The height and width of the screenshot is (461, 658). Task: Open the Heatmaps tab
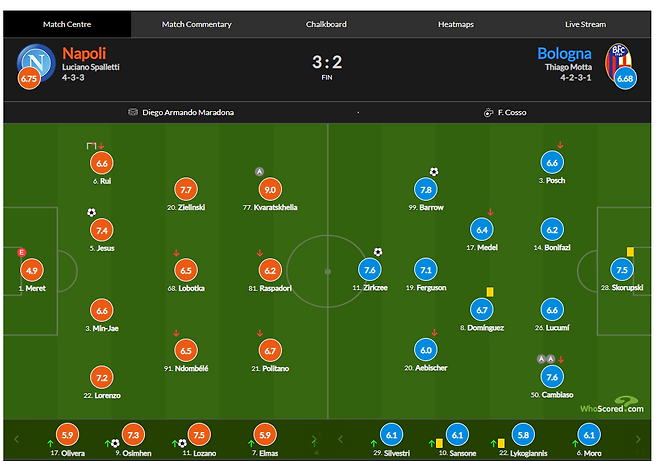457,24
